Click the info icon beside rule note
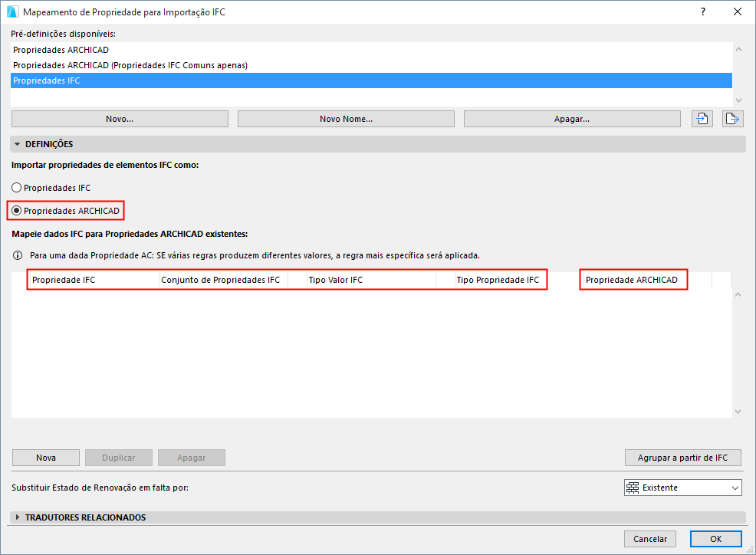The image size is (756, 555). click(x=18, y=255)
